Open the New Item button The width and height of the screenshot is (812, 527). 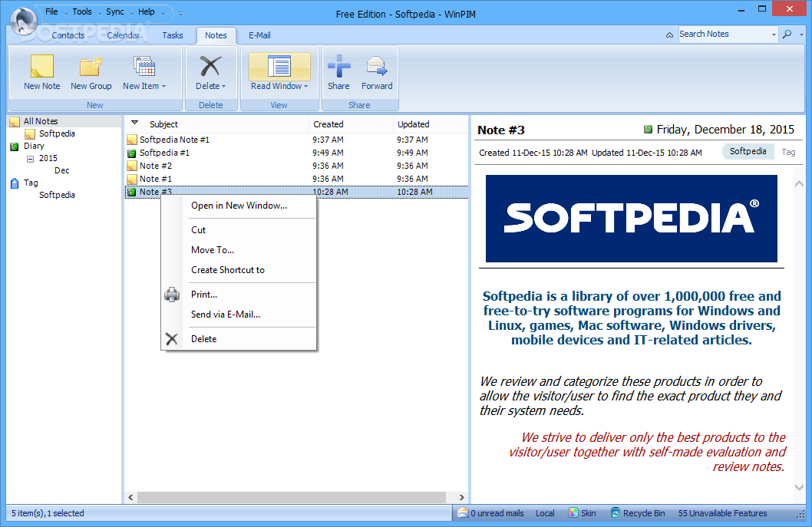coord(144,73)
